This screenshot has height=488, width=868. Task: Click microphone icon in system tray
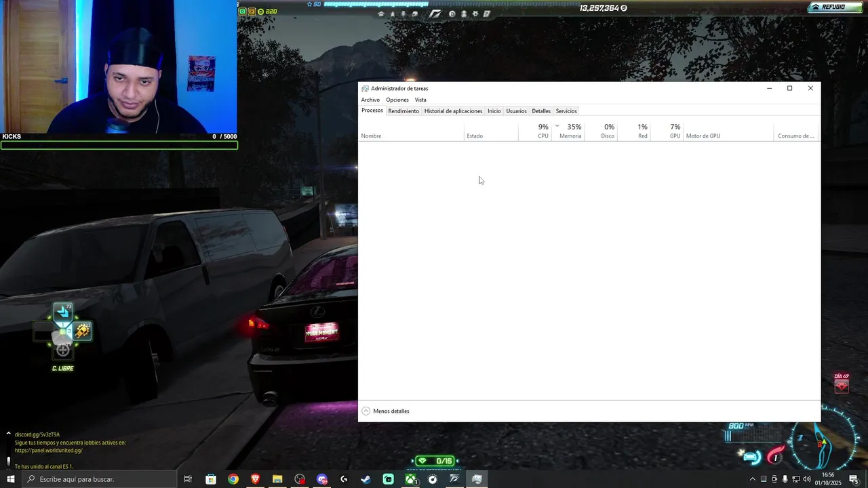pos(785,479)
